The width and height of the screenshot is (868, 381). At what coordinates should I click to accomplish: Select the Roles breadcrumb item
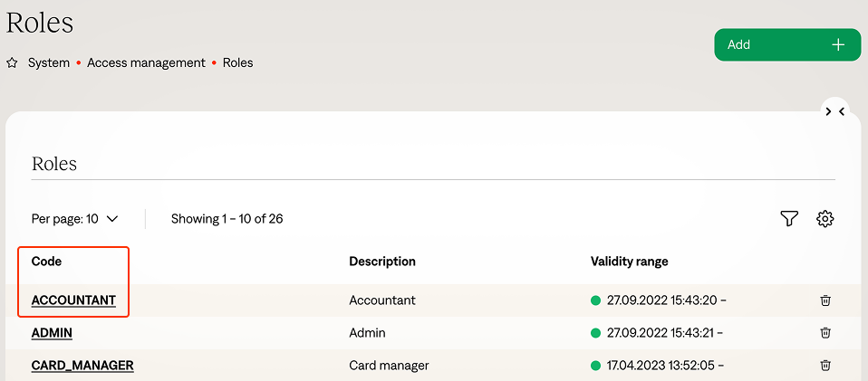pyautogui.click(x=238, y=63)
